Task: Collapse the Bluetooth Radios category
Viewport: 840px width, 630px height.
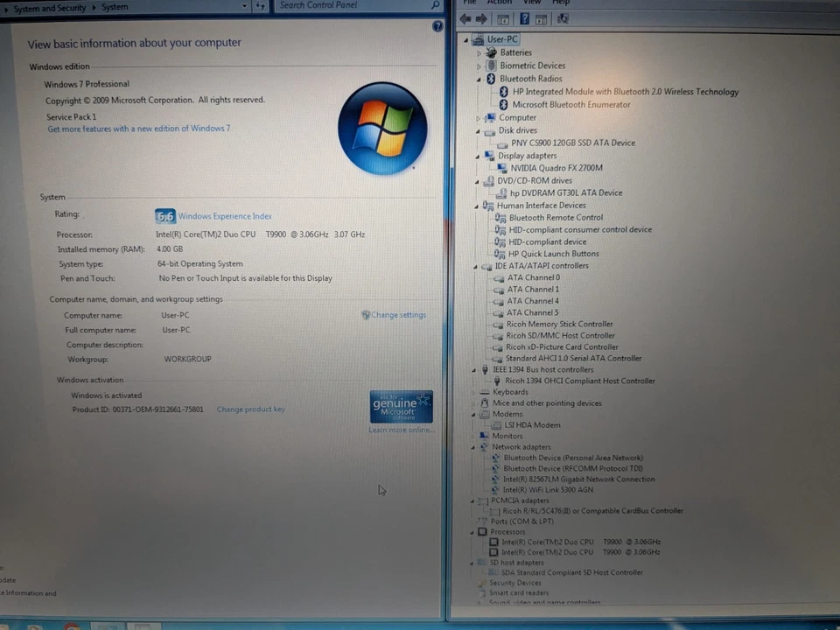Action: click(479, 80)
